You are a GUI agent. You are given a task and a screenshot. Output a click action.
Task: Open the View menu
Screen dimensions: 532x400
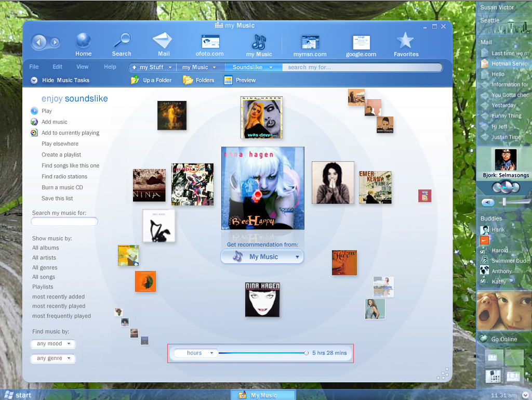[82, 67]
